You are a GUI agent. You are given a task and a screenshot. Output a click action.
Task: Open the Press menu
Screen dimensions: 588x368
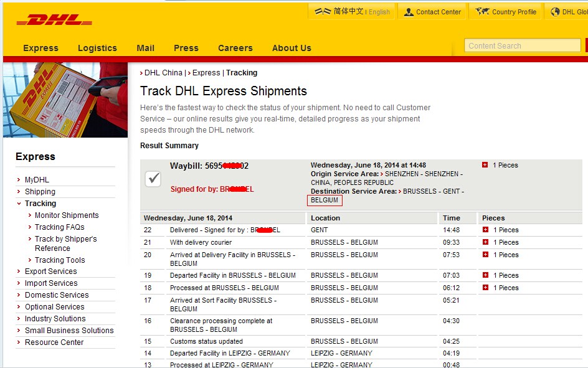(x=186, y=48)
